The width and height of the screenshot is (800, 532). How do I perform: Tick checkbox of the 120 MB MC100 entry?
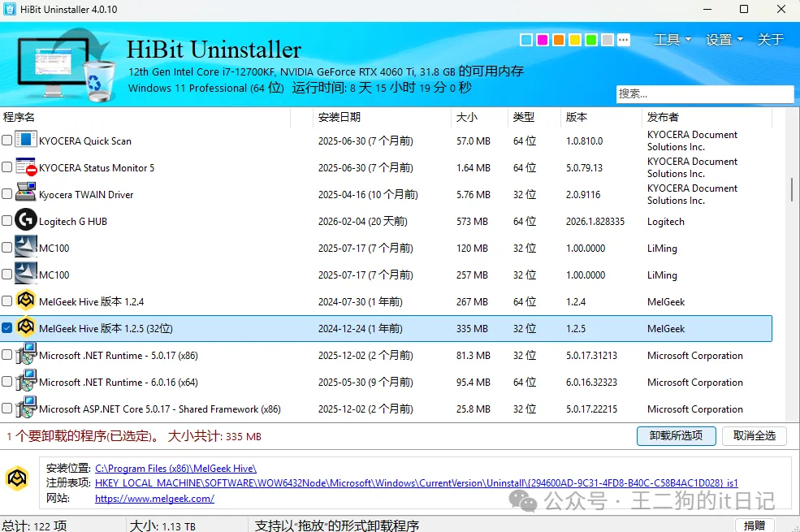(x=6, y=248)
